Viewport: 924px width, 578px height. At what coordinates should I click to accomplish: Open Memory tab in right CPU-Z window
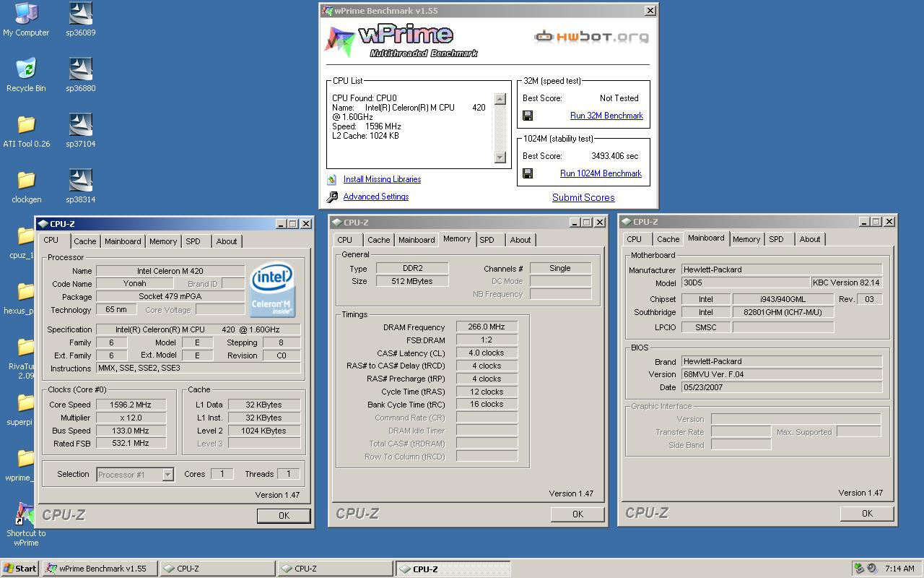point(746,239)
